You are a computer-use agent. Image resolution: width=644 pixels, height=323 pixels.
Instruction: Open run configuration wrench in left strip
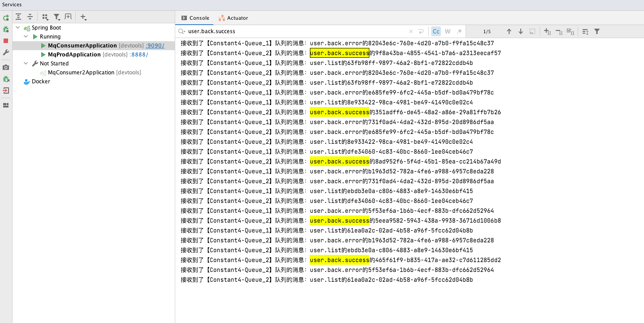[6, 52]
